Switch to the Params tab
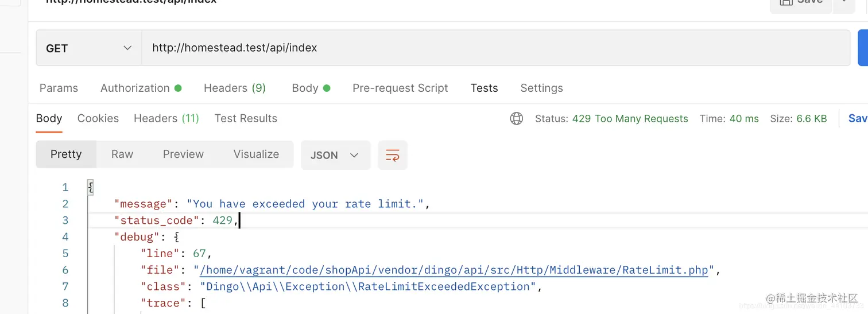This screenshot has width=868, height=314. tap(59, 88)
